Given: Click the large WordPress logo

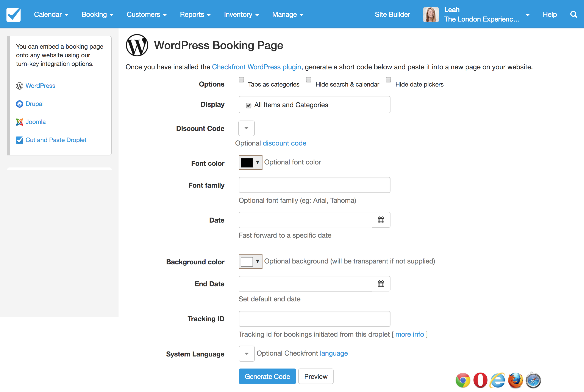Looking at the screenshot, I should (137, 45).
